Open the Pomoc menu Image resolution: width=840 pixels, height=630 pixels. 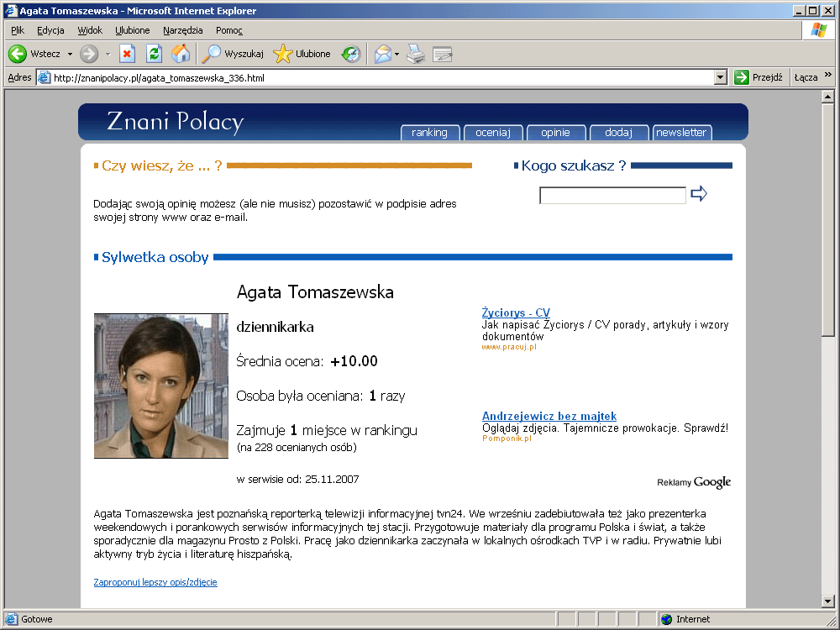click(228, 30)
